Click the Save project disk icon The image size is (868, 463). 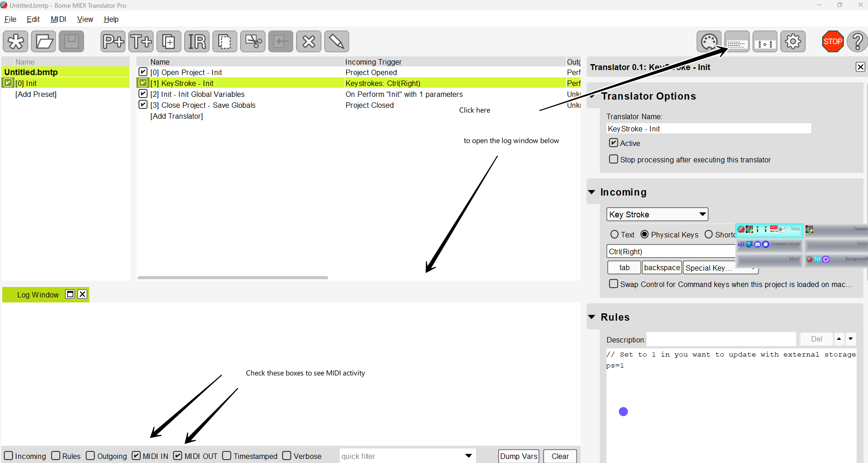[x=71, y=41]
